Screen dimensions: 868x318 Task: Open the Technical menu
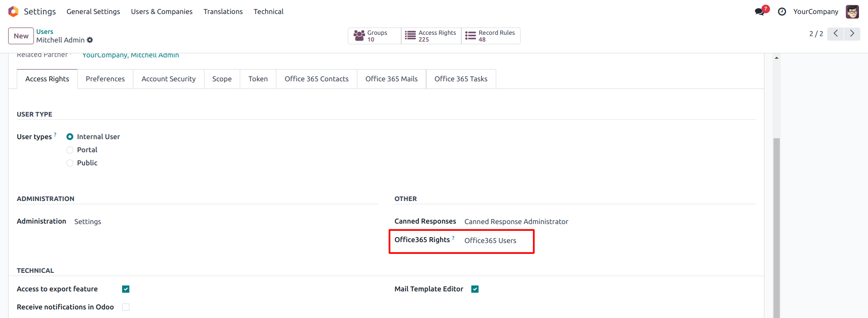pos(268,12)
